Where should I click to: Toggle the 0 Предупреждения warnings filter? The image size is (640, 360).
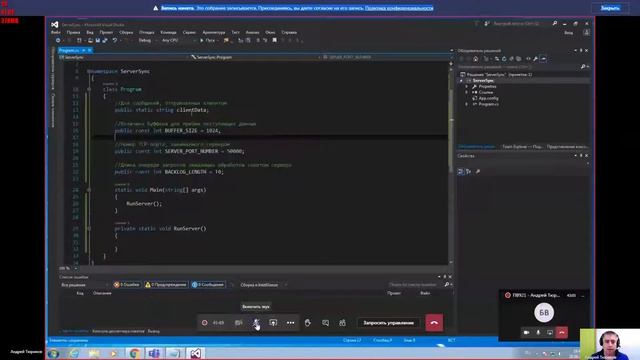point(166,284)
